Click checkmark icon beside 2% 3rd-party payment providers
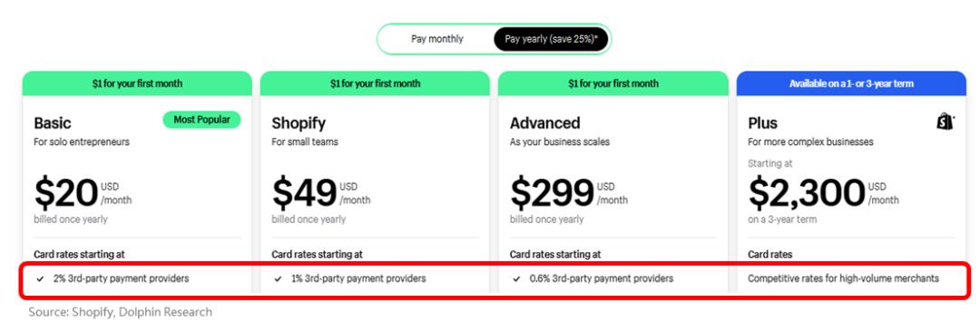Screen dimensions: 980x332 pyautogui.click(x=41, y=278)
